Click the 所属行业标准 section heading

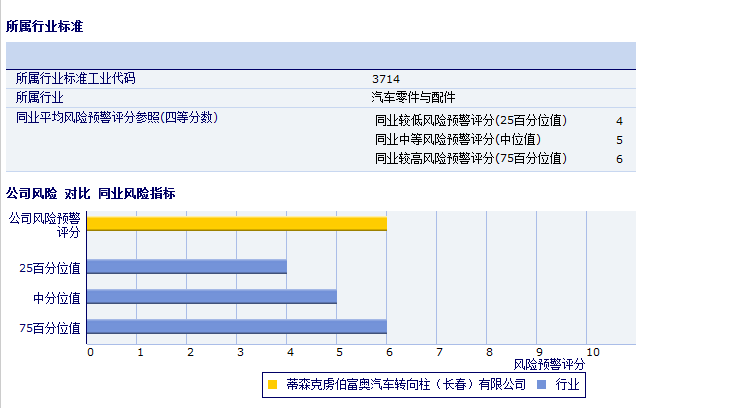click(x=44, y=26)
